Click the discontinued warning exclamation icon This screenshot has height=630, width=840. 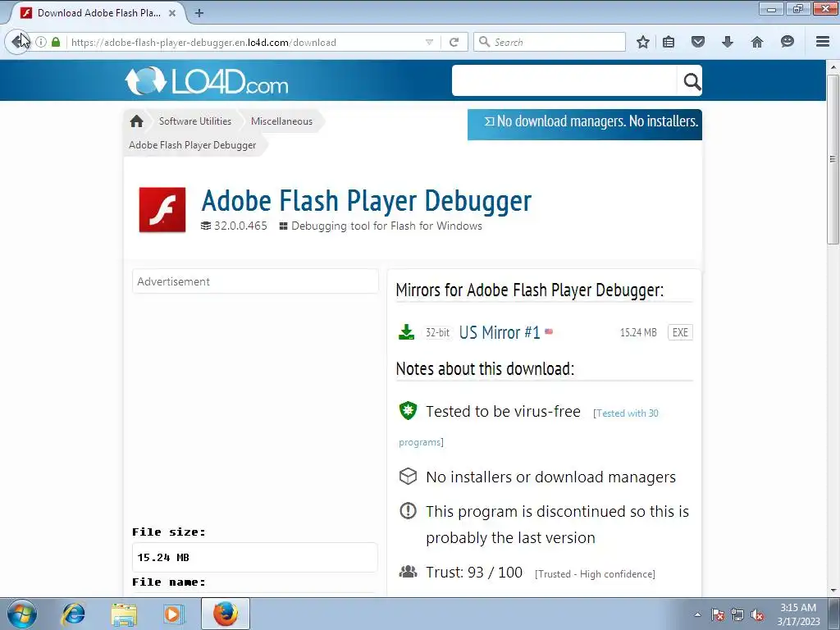(x=408, y=510)
